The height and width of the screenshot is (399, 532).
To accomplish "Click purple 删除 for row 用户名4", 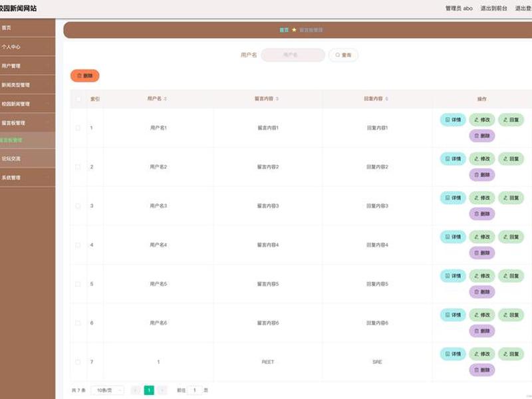I will (481, 253).
